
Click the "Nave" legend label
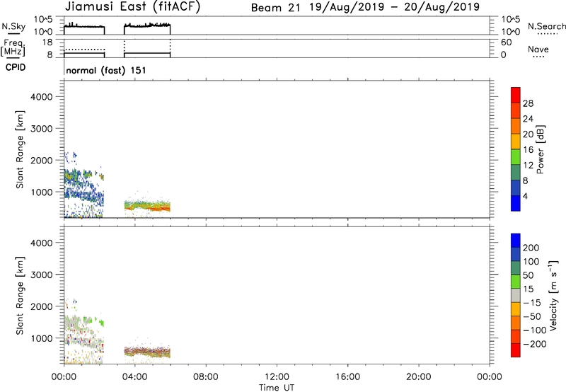click(538, 49)
